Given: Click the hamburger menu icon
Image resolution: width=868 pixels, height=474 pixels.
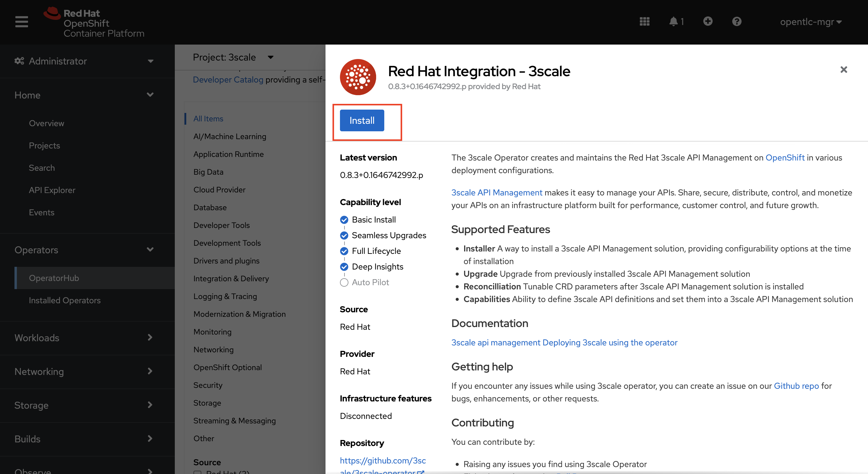Looking at the screenshot, I should point(22,22).
